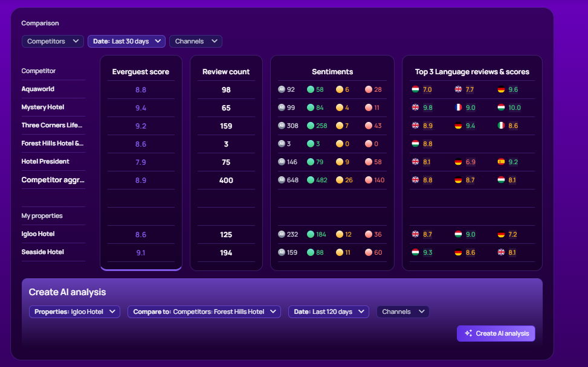The height and width of the screenshot is (367, 588).
Task: Open Compare to: Competitors dropdown
Action: coord(204,311)
